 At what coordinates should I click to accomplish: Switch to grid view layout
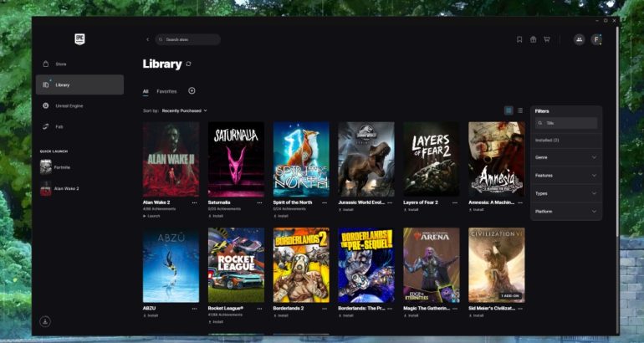[x=509, y=110]
